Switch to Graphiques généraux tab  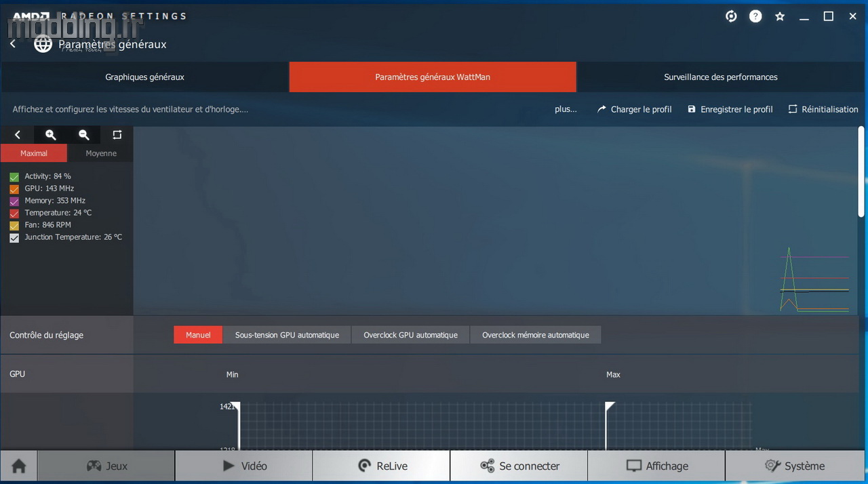tap(144, 77)
